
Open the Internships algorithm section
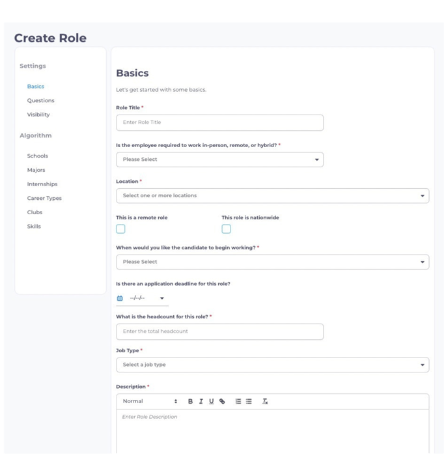point(42,184)
